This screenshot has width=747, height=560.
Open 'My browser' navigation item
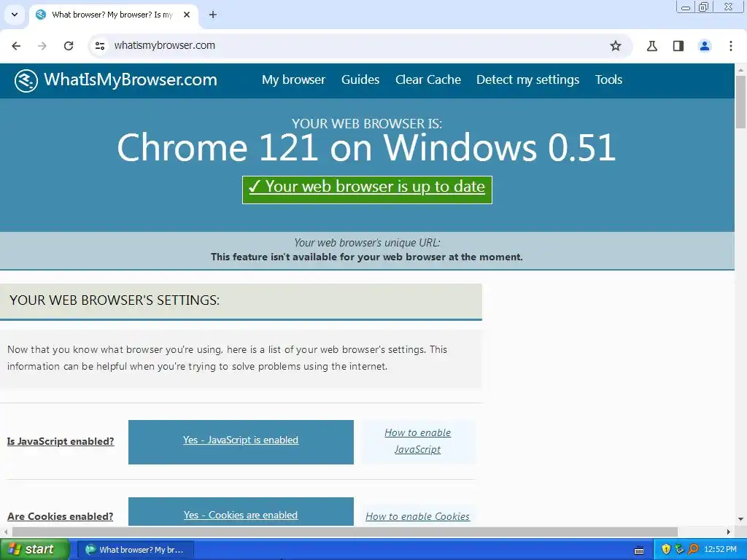click(293, 79)
